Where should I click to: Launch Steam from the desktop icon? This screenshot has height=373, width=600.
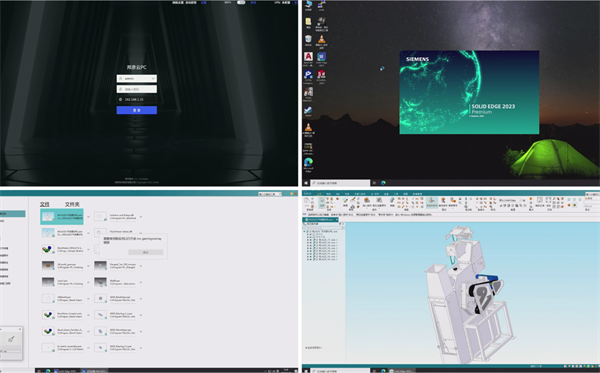click(308, 111)
